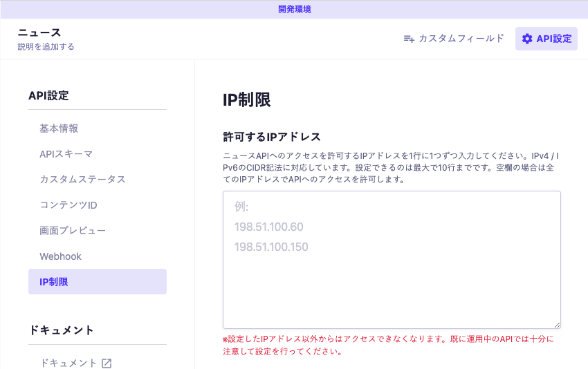Select the highlighted IP制限 sidebar item
Viewport: 588px width, 369px height.
[x=97, y=282]
